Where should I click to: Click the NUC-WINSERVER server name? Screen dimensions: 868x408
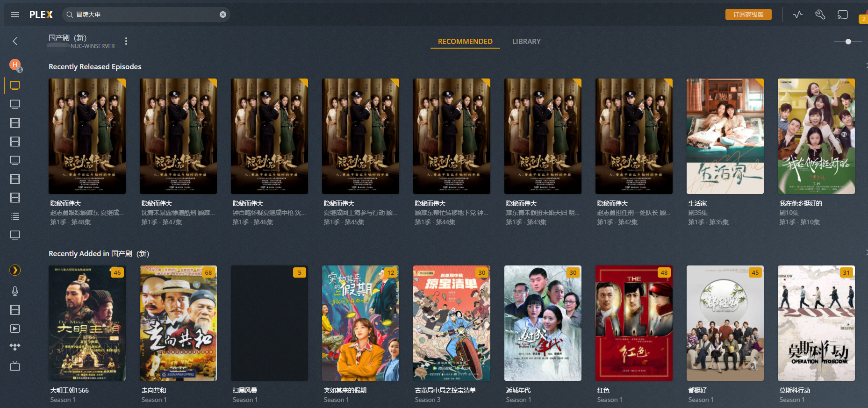click(x=93, y=46)
